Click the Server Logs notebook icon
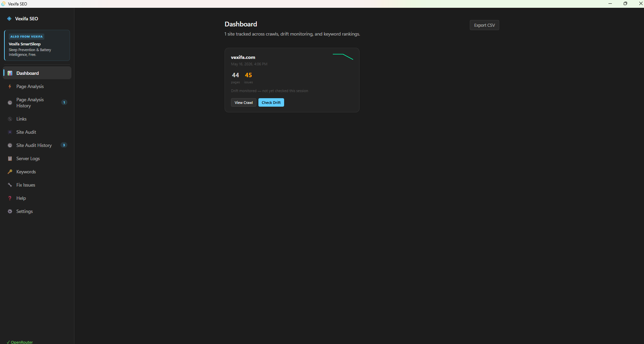The width and height of the screenshot is (644, 344). click(10, 158)
